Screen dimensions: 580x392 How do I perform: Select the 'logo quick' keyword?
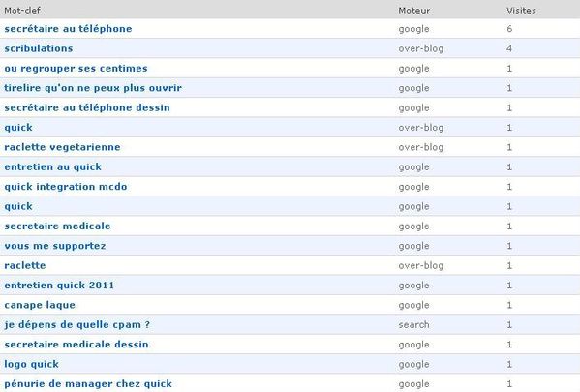coord(31,364)
